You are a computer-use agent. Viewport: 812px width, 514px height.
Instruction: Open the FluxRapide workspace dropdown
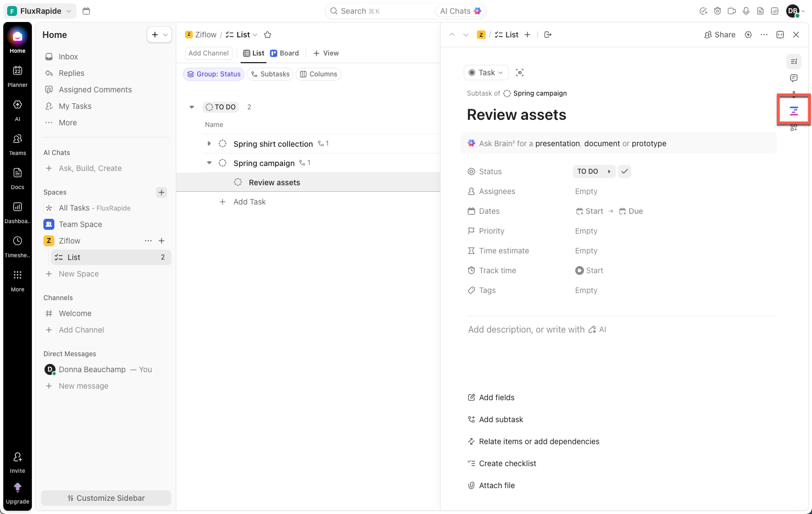(40, 11)
